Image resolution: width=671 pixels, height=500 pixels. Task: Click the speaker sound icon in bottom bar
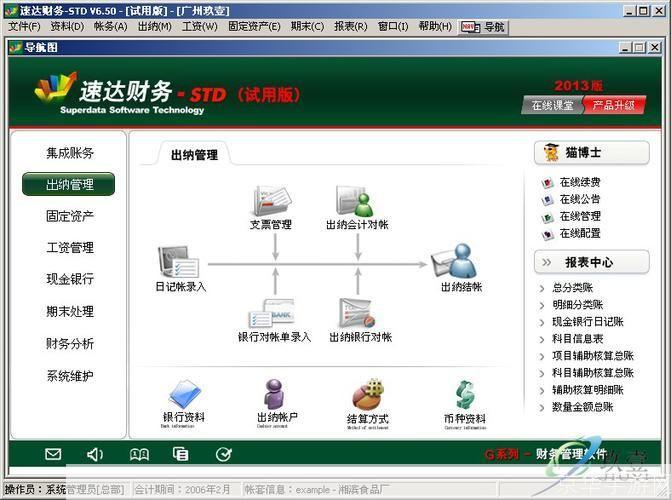(x=95, y=454)
